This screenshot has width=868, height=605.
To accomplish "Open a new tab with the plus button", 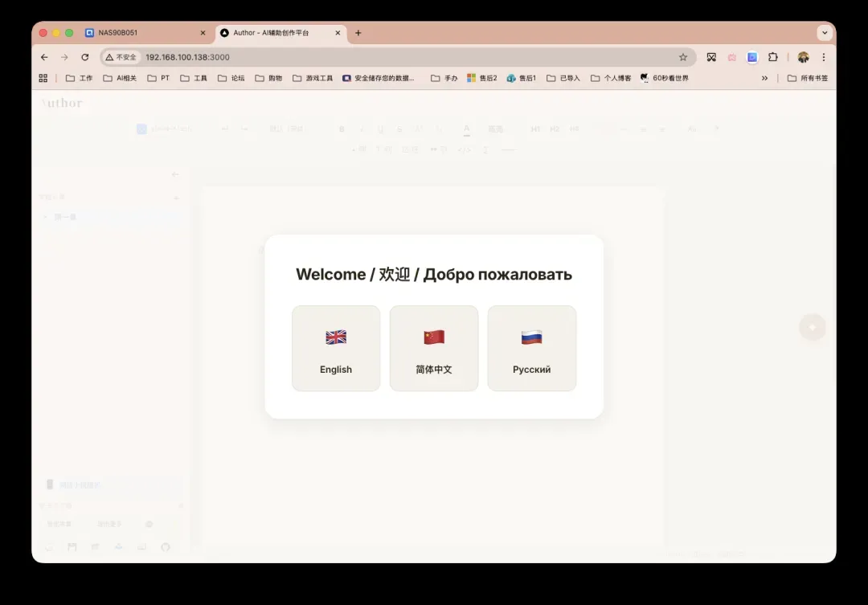I will click(x=358, y=33).
